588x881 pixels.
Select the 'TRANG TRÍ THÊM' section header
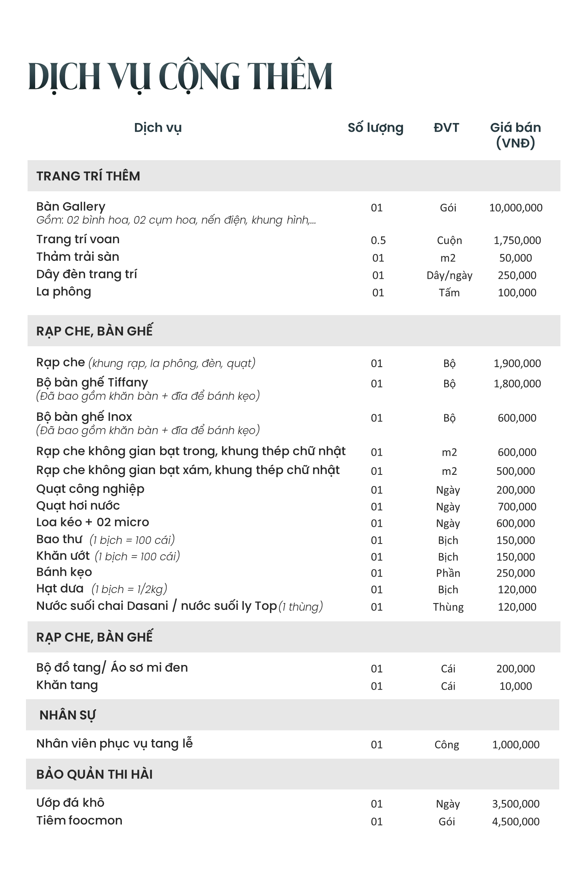(88, 176)
